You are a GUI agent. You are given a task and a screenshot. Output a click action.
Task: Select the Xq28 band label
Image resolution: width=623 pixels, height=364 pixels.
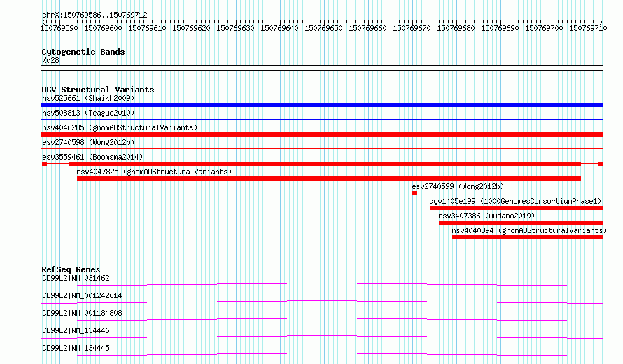point(50,60)
